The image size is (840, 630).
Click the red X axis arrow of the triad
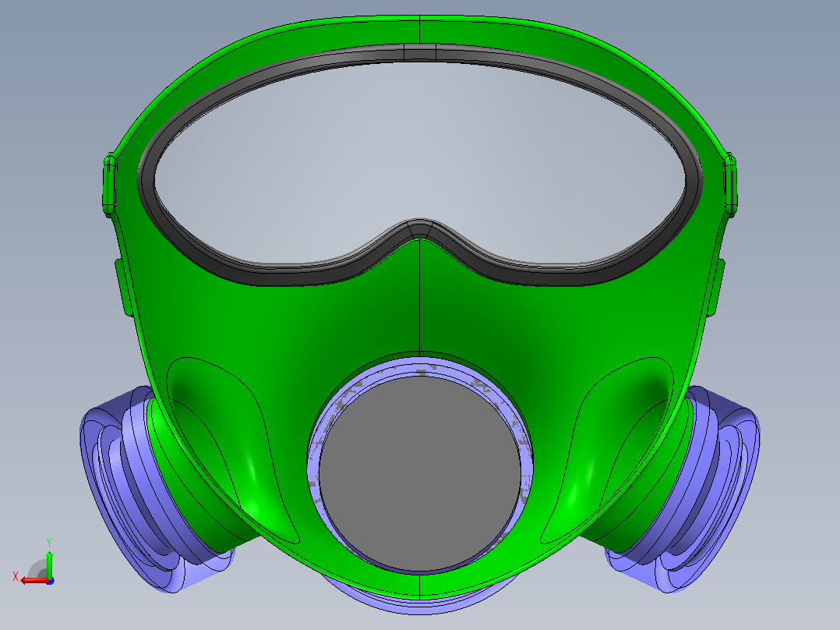tap(34, 581)
